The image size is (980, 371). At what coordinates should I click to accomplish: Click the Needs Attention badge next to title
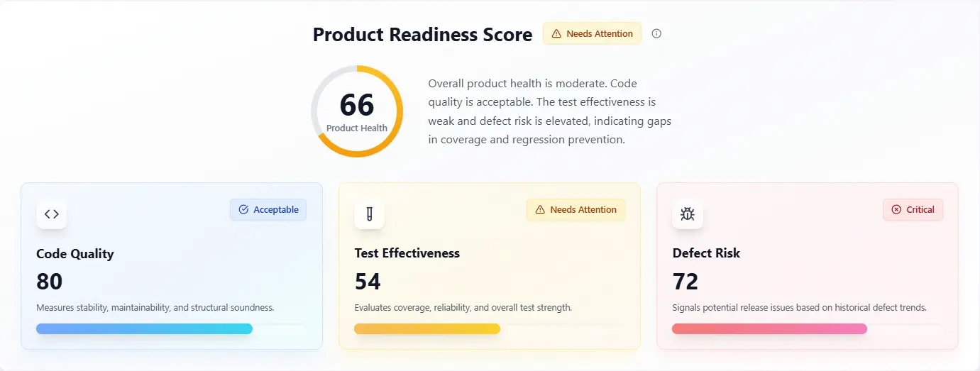click(x=593, y=33)
